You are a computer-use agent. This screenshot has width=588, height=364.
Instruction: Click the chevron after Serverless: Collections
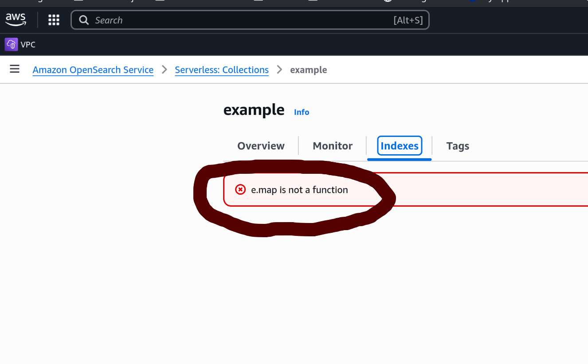(279, 70)
